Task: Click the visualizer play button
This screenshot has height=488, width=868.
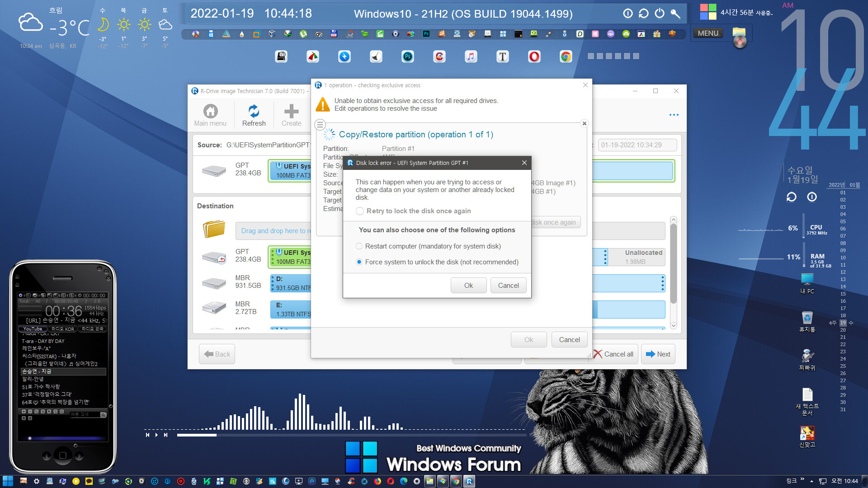Action: 156,435
